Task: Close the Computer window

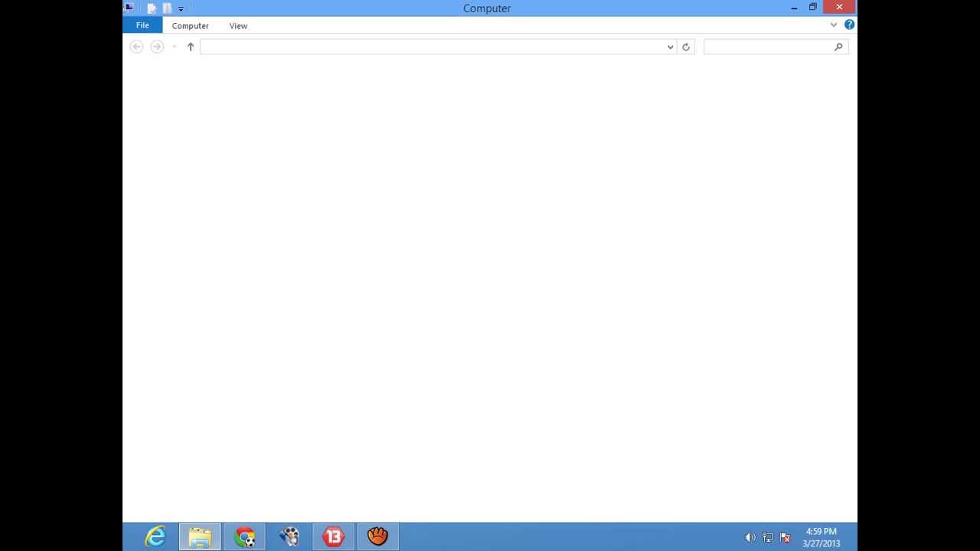Action: [x=839, y=8]
